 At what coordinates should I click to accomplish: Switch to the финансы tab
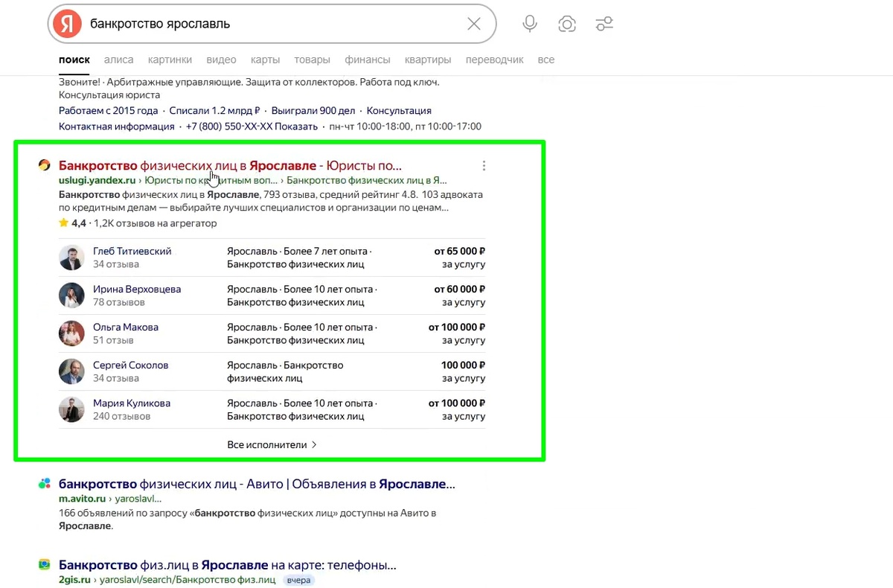368,60
